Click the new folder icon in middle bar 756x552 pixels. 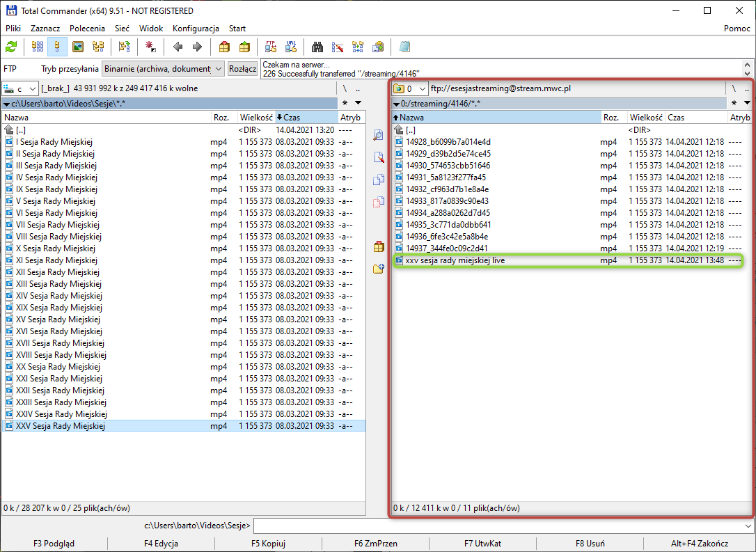(x=379, y=269)
